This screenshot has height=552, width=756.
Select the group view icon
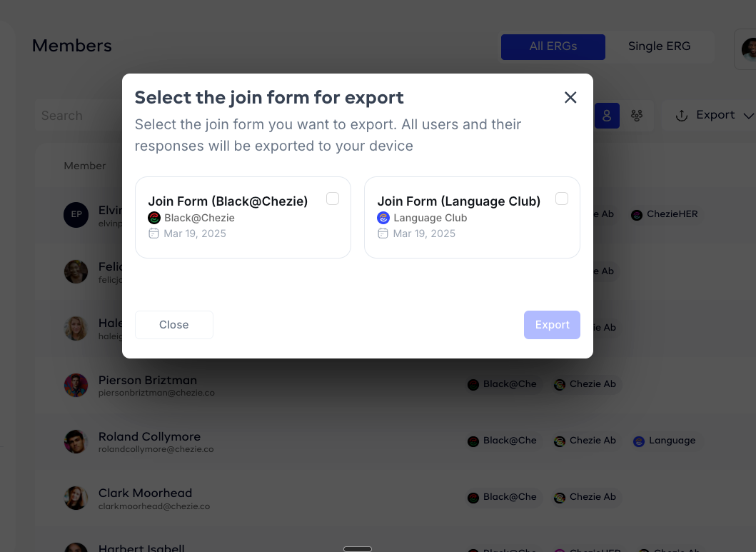[637, 116]
